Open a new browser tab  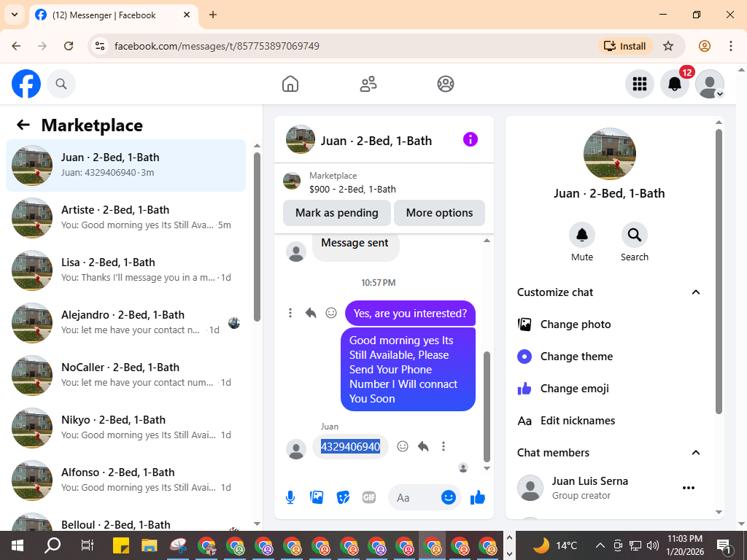coord(213,15)
